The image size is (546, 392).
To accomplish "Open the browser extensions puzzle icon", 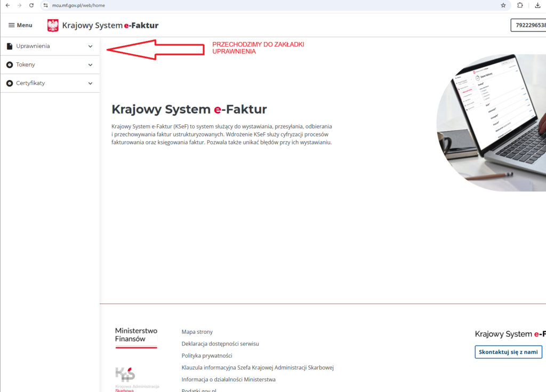I will pos(520,5).
